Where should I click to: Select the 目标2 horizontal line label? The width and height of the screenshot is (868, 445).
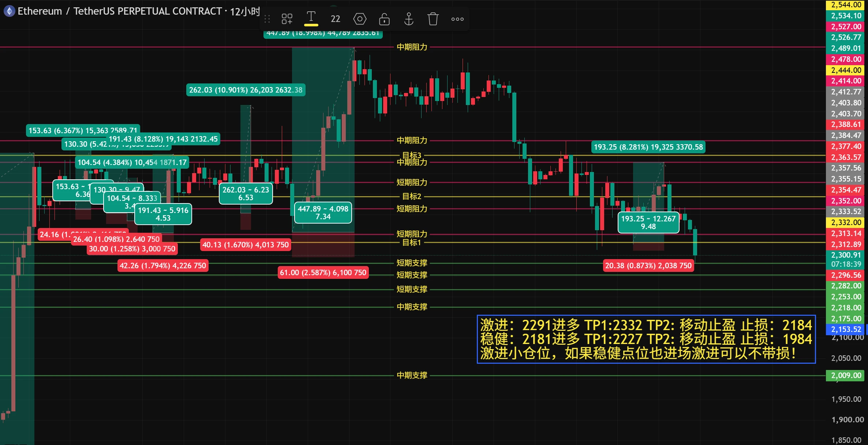[412, 197]
